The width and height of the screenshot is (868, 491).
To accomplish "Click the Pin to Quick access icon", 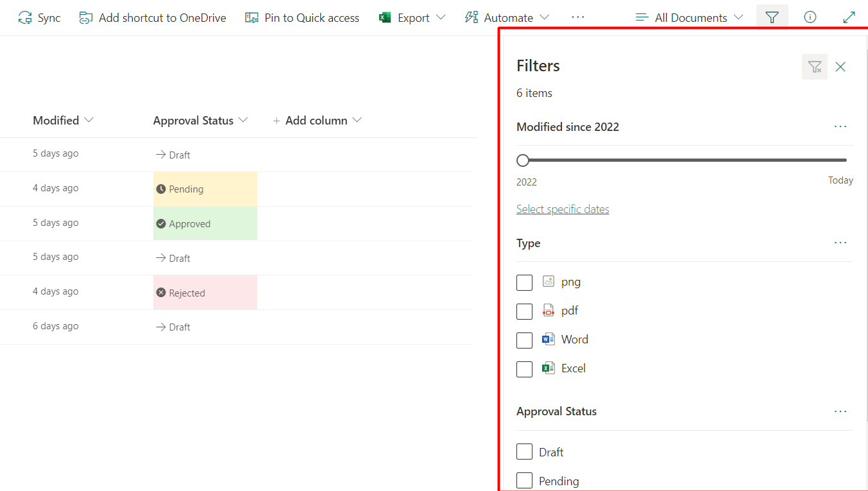I will (x=252, y=18).
